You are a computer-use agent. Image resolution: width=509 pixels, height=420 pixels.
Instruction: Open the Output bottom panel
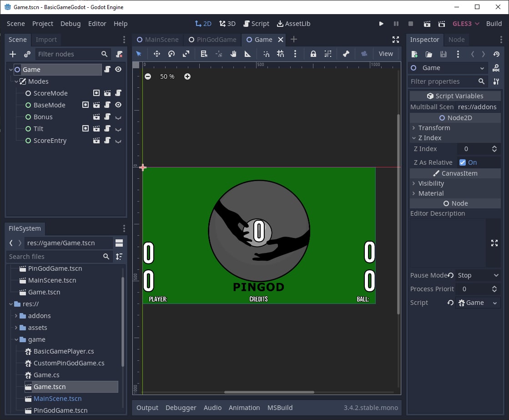tap(147, 408)
